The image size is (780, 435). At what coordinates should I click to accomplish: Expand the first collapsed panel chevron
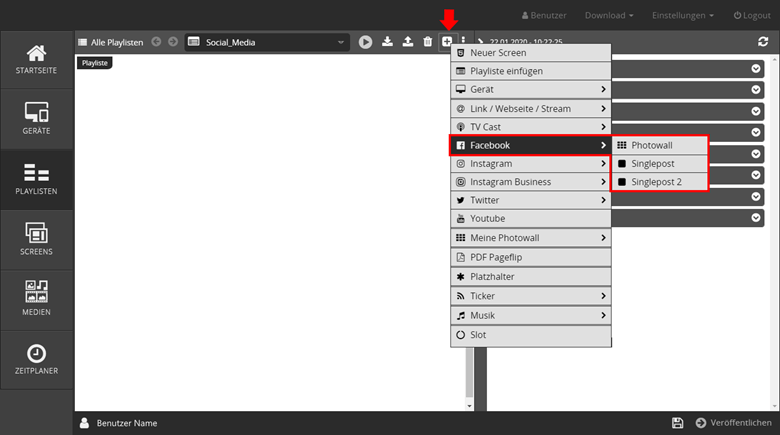756,68
